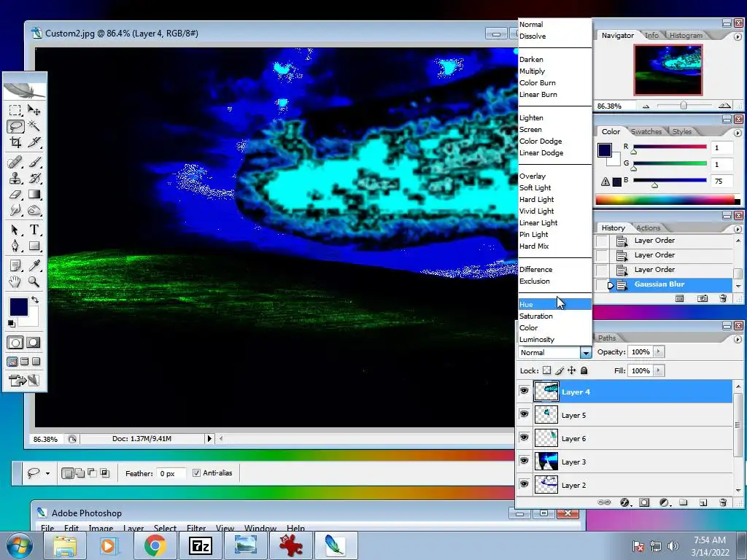Open the Filter menu
The width and height of the screenshot is (747, 560).
coord(196,528)
